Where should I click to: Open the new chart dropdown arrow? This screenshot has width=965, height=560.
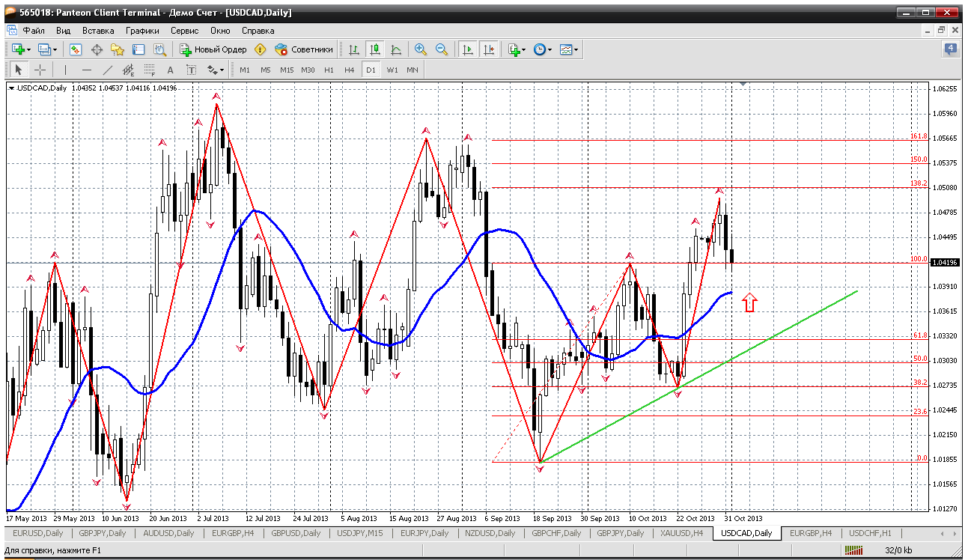[x=28, y=50]
